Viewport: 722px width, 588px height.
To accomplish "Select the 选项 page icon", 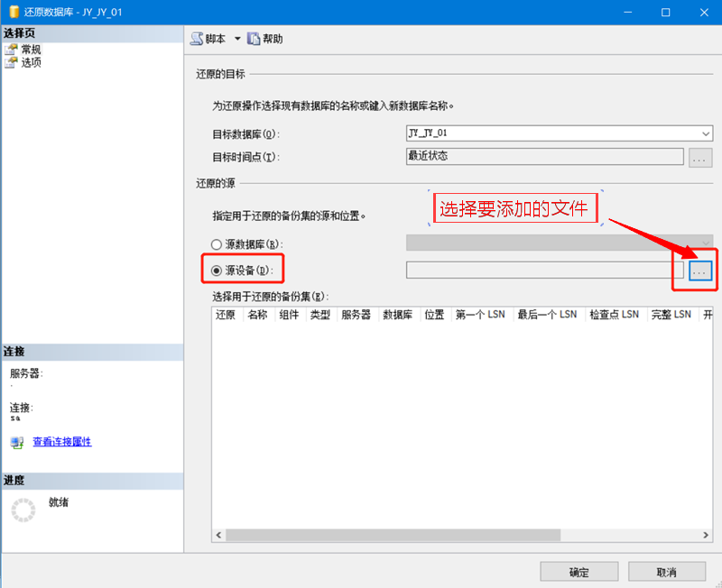I will pyautogui.click(x=11, y=62).
